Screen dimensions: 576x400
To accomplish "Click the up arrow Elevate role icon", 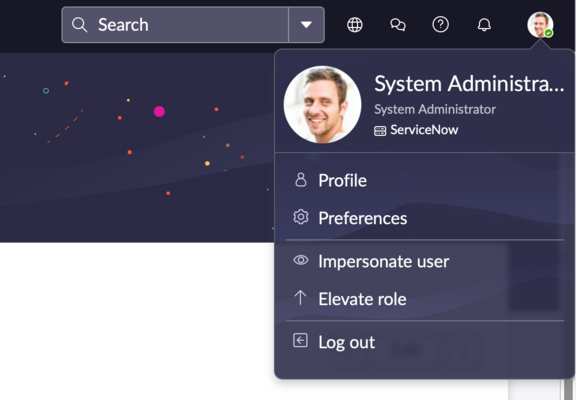I will 300,298.
